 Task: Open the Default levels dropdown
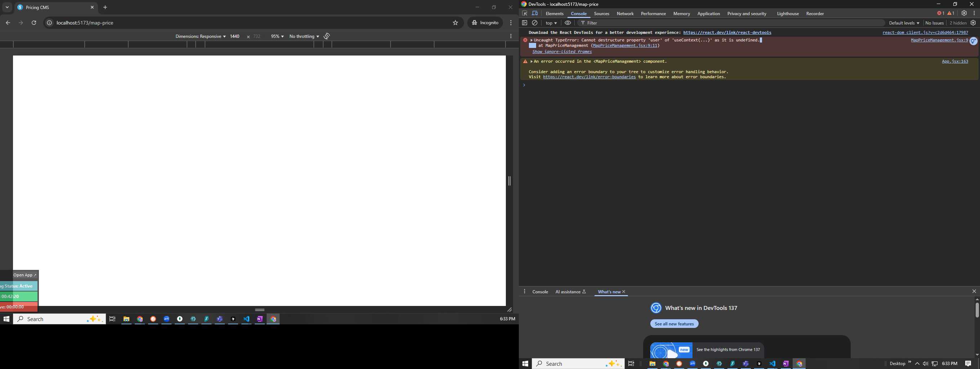[x=904, y=23]
